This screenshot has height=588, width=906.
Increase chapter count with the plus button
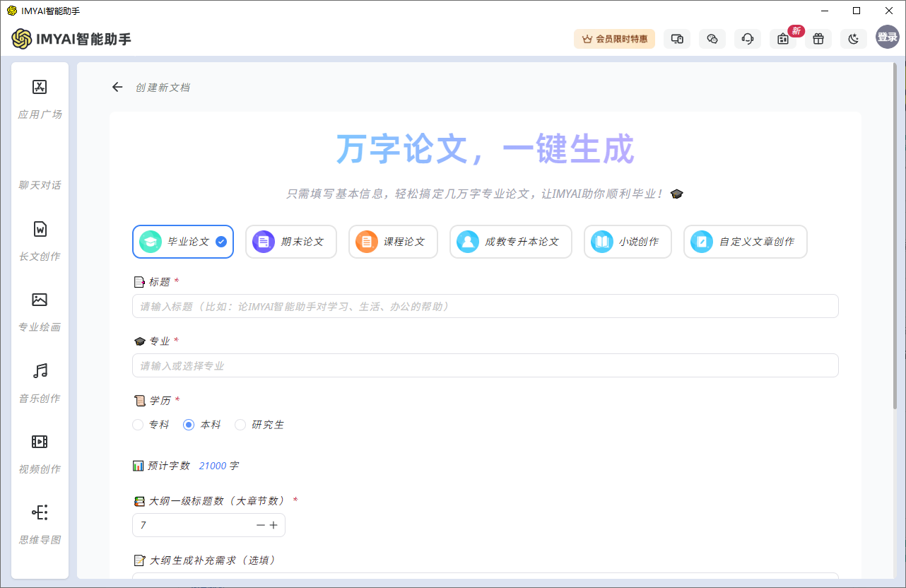(273, 525)
